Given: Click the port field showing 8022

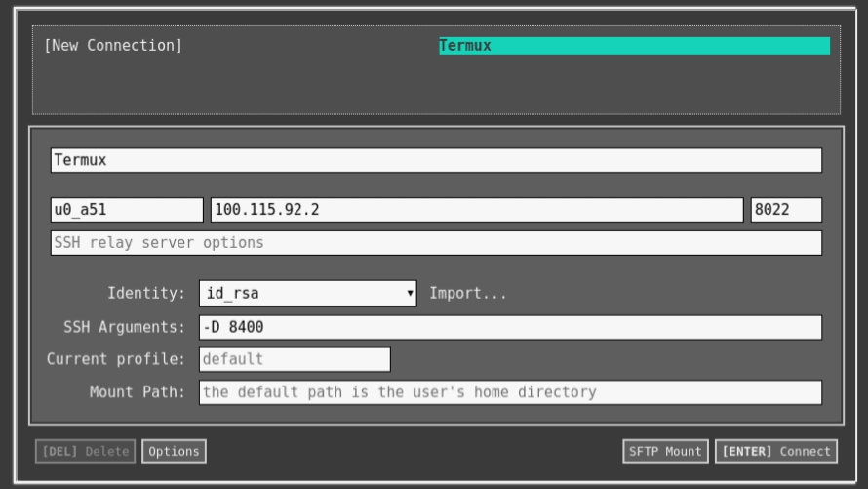Looking at the screenshot, I should point(786,210).
